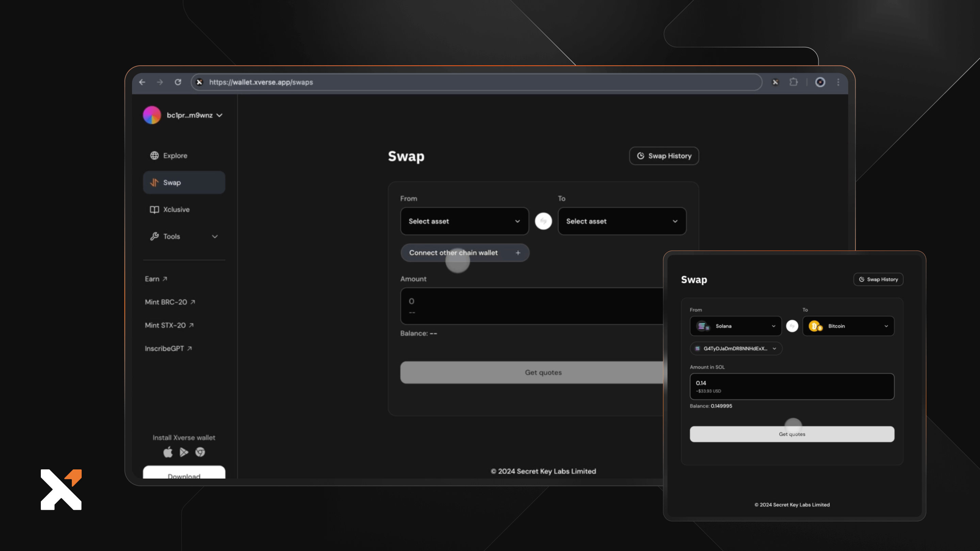980x551 pixels.
Task: Click the main Amount input field
Action: click(x=533, y=306)
